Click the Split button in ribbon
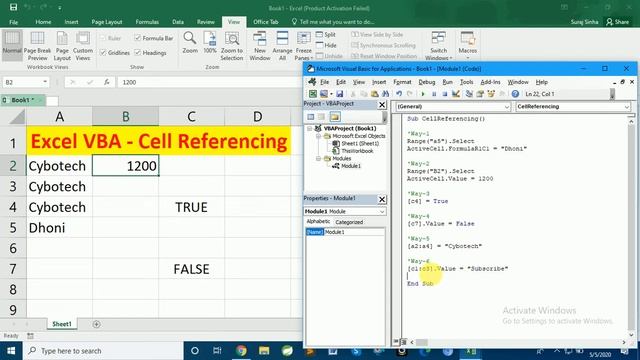640x360 pixels. [x=326, y=35]
